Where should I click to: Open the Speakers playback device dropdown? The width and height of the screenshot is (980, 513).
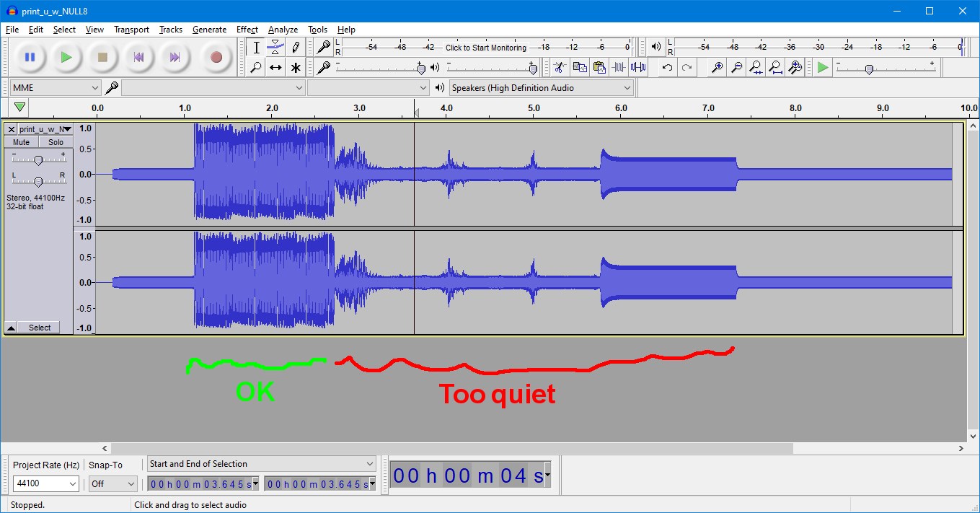point(541,87)
